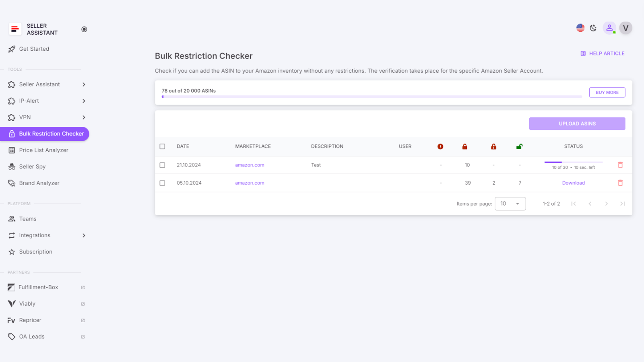Download results of the 05.10.2024 check
Viewport: 644px width, 362px height.
[573, 183]
